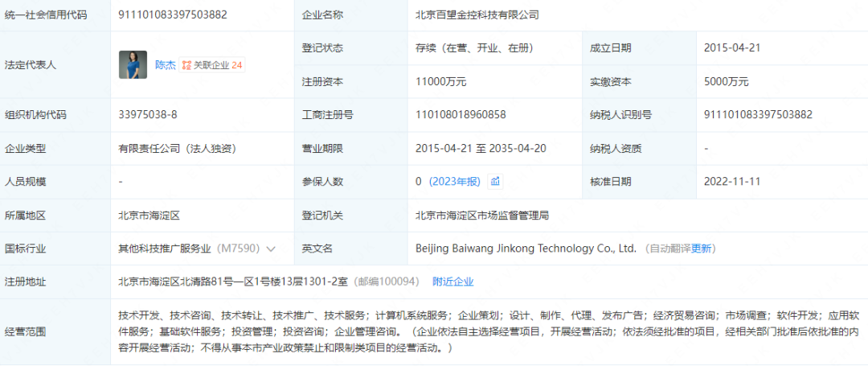Screen dimensions: 868x366
Task: Open the 2023年报 link
Action: (x=454, y=182)
